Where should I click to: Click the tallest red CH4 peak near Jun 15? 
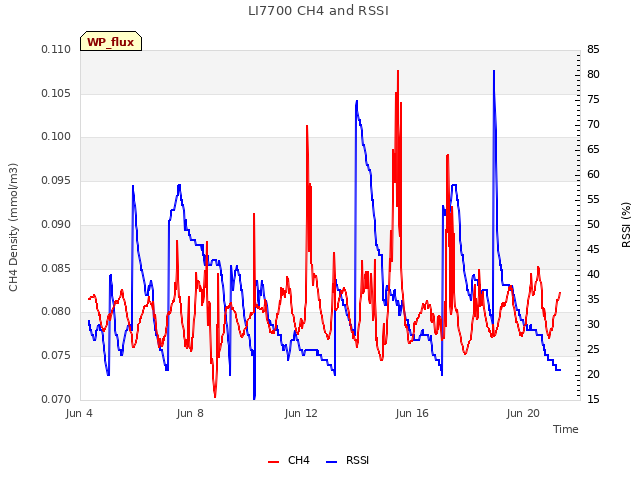pos(398,71)
